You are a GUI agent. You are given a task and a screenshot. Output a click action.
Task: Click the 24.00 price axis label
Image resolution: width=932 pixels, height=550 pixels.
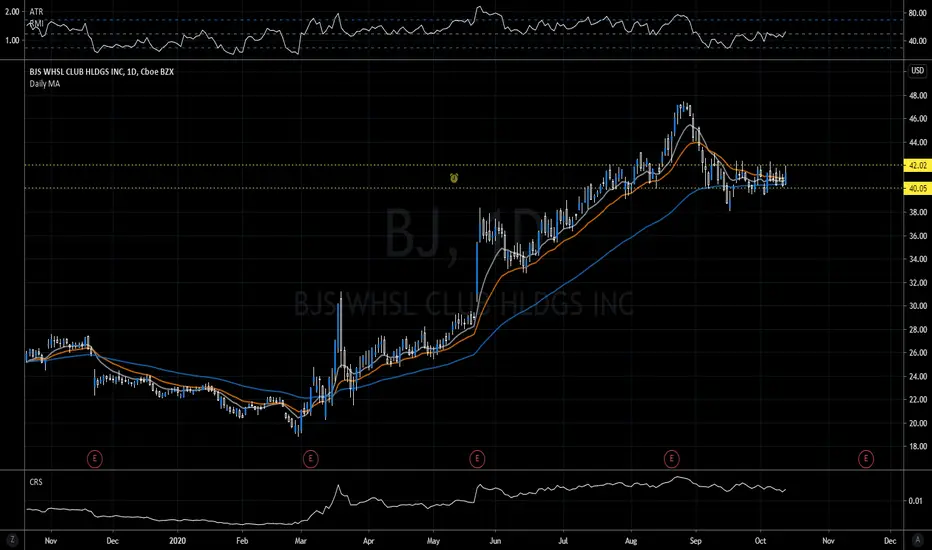[918, 376]
